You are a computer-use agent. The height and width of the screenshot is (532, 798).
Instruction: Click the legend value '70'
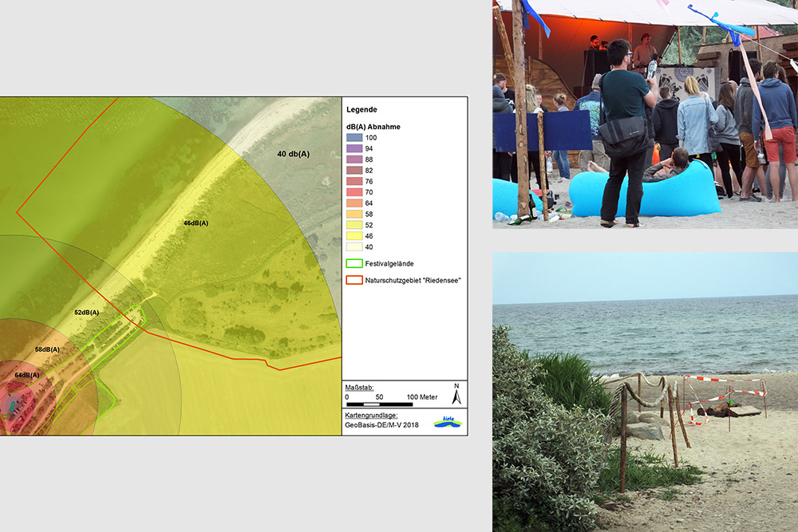[x=369, y=192]
